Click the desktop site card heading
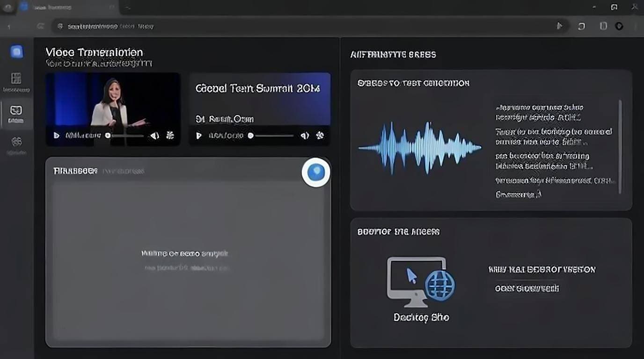 pyautogui.click(x=398, y=231)
